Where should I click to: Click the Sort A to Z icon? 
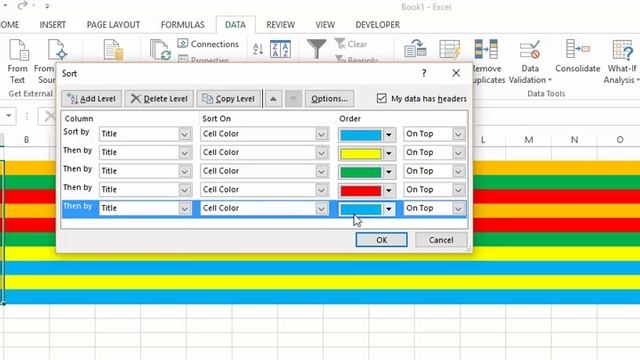coord(258,49)
